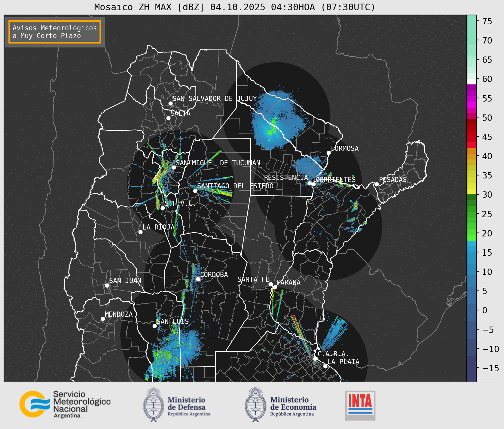Click the San Salvador de Jujuy marker dot
Image resolution: width=504 pixels, height=429 pixels.
(x=170, y=103)
